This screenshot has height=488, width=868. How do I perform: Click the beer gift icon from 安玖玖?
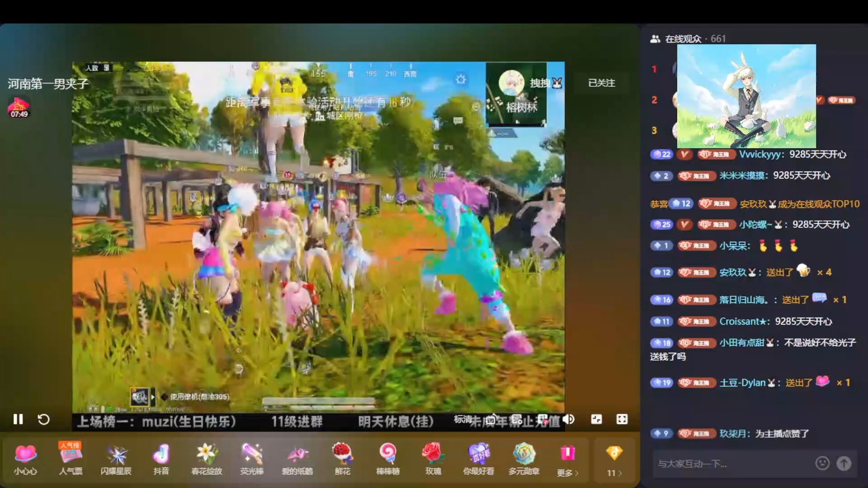[x=803, y=270]
